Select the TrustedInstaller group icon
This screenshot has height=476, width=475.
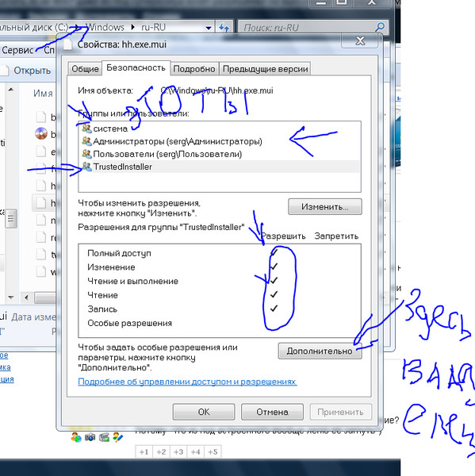pyautogui.click(x=86, y=167)
